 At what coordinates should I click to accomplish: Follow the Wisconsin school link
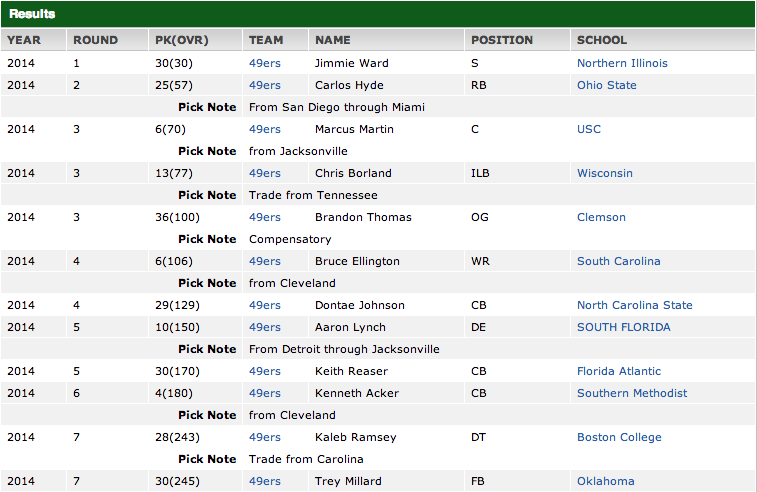tap(604, 173)
